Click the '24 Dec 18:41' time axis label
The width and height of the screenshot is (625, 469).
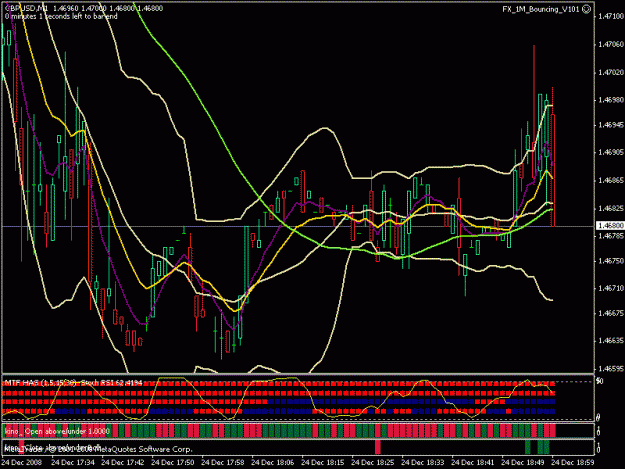point(472,463)
